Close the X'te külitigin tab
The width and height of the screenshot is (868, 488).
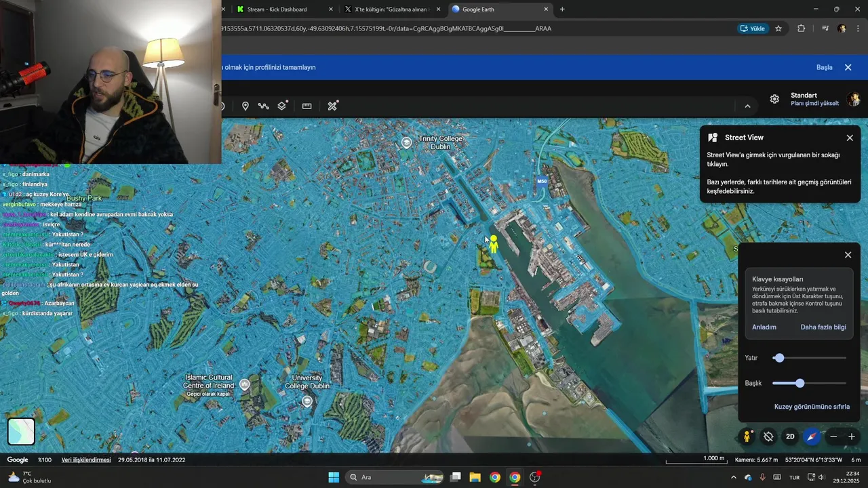coord(438,9)
